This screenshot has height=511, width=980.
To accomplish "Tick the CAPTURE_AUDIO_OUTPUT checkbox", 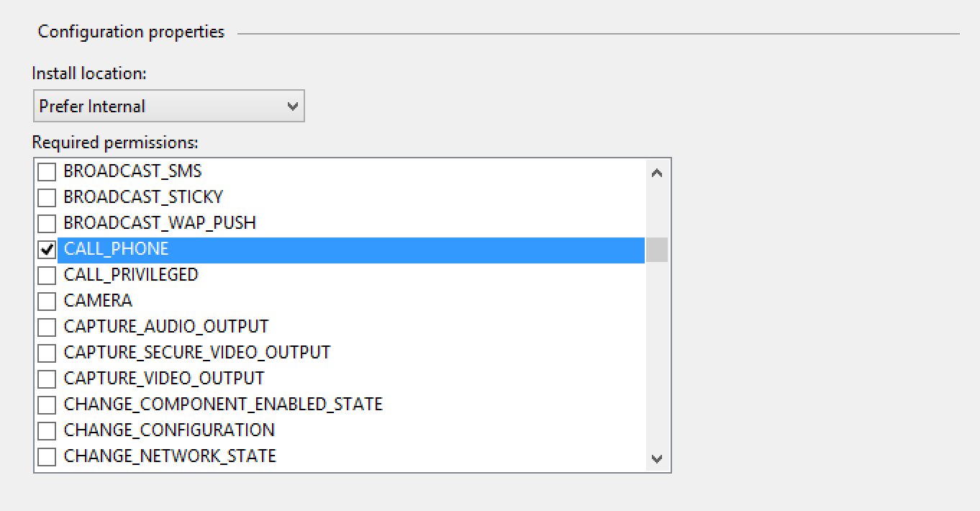I will click(47, 327).
